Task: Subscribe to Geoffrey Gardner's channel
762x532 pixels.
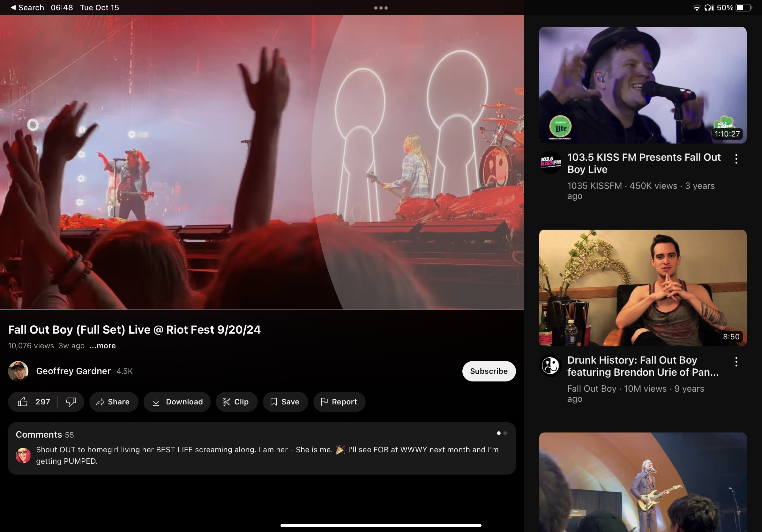Action: 489,371
